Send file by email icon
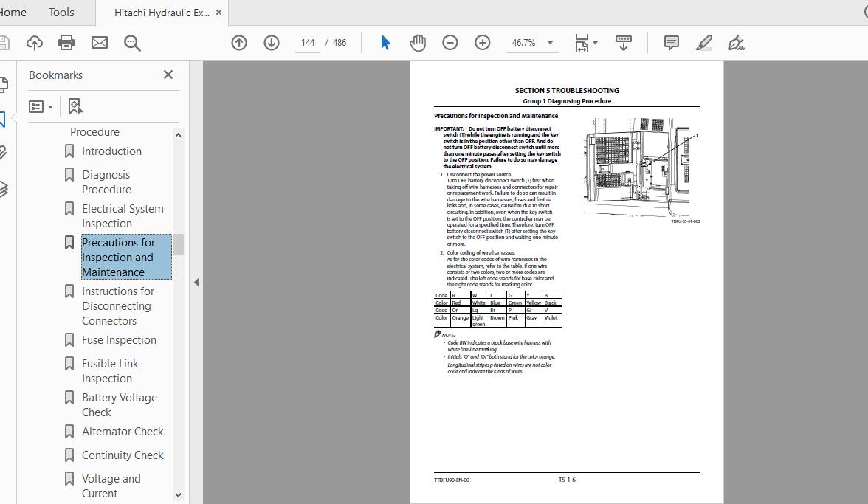 click(100, 43)
